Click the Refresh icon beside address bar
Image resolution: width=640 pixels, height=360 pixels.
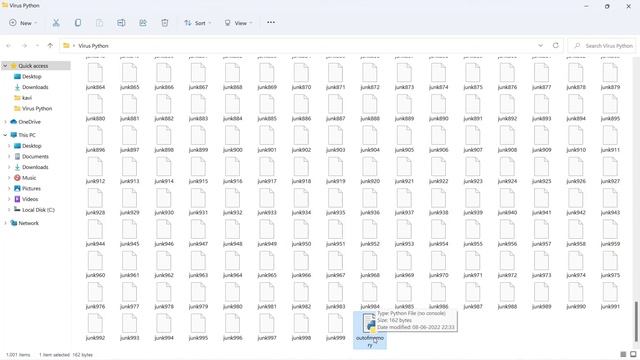tap(556, 45)
